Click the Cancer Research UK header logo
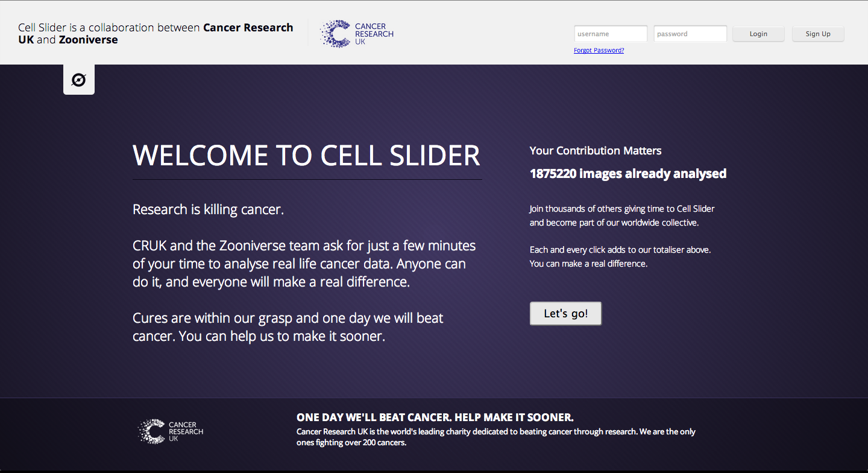Image resolution: width=868 pixels, height=473 pixels. coord(356,34)
